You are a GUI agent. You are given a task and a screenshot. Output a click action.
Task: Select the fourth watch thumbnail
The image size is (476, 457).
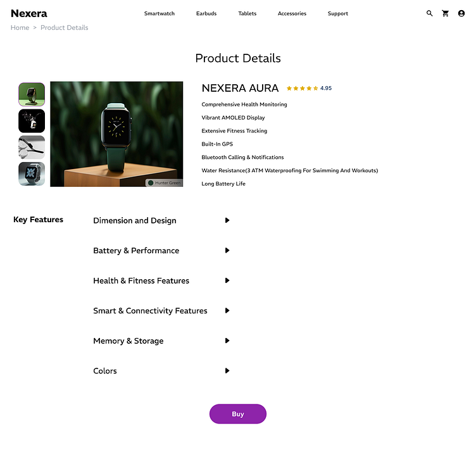pyautogui.click(x=32, y=174)
